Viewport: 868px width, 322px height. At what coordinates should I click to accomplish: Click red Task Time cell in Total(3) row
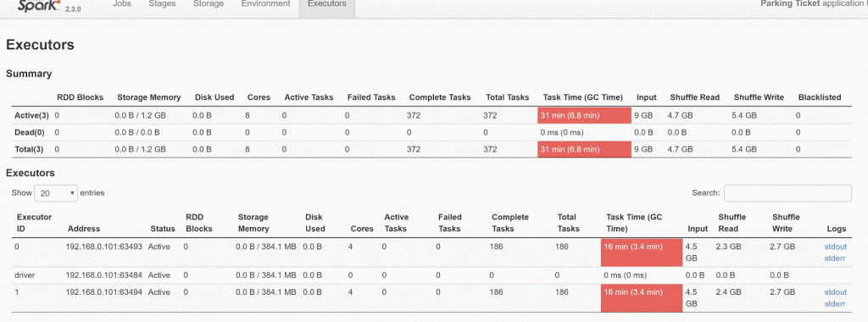click(584, 149)
